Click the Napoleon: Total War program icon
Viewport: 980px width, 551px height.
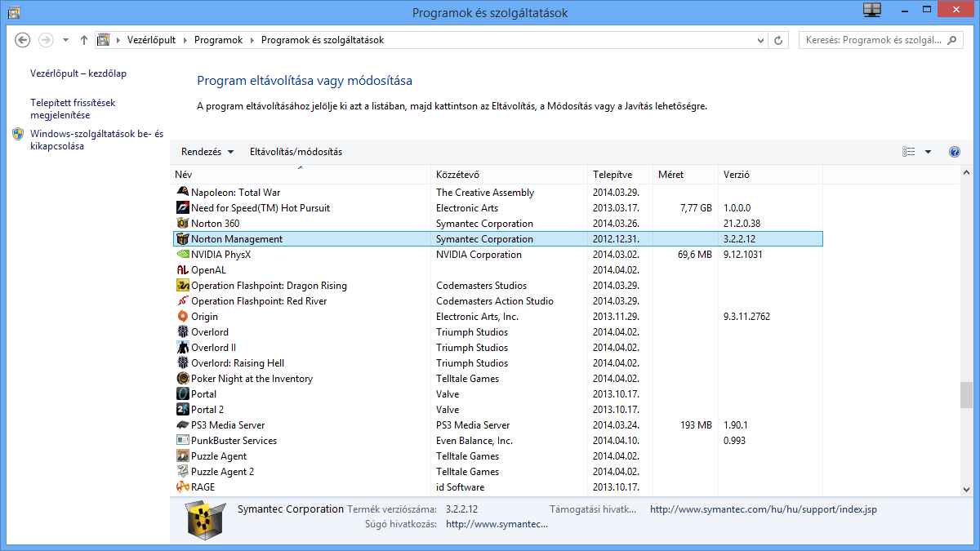point(183,193)
